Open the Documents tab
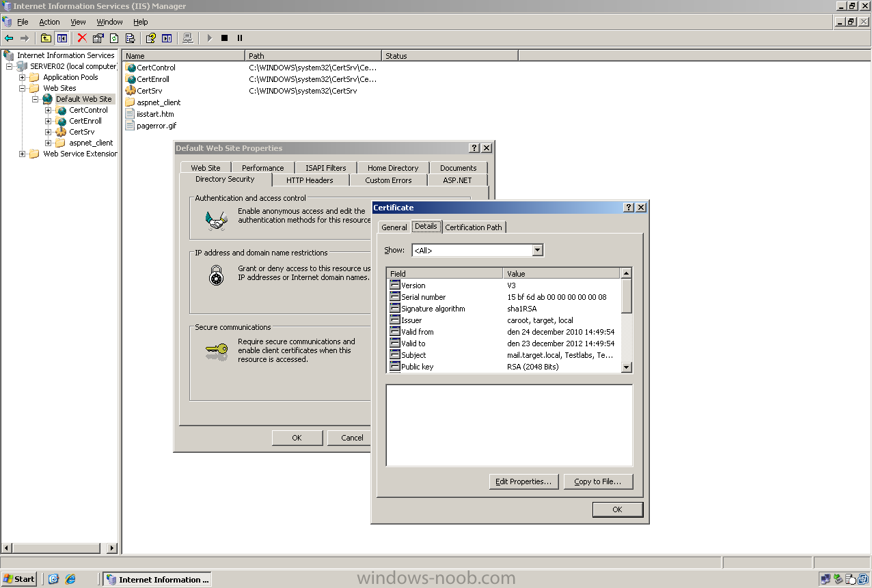The width and height of the screenshot is (872, 588). point(458,168)
